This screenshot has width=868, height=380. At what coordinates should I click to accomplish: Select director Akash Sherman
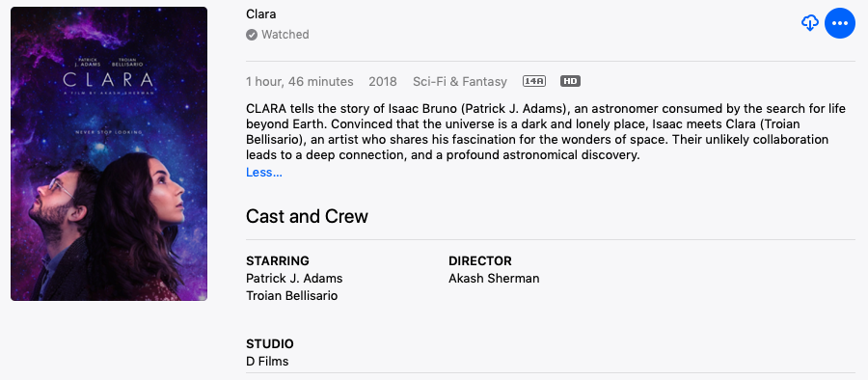click(494, 278)
